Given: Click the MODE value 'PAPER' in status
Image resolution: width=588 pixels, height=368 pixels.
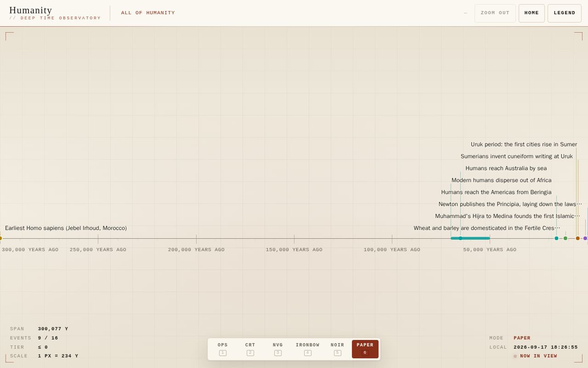Looking at the screenshot, I should tap(522, 338).
